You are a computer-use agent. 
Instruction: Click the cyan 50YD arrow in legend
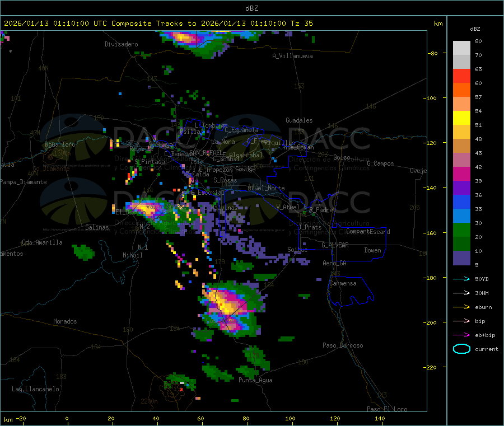click(x=461, y=279)
